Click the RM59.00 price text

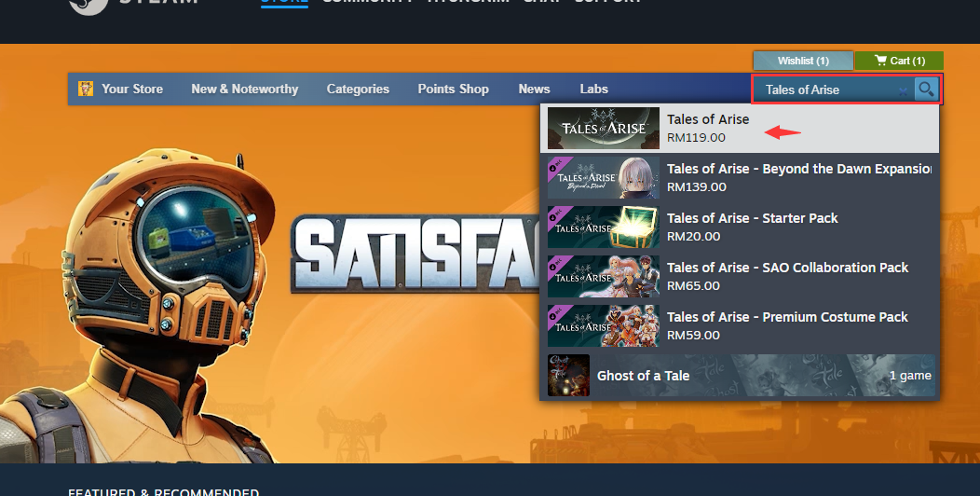click(x=693, y=336)
